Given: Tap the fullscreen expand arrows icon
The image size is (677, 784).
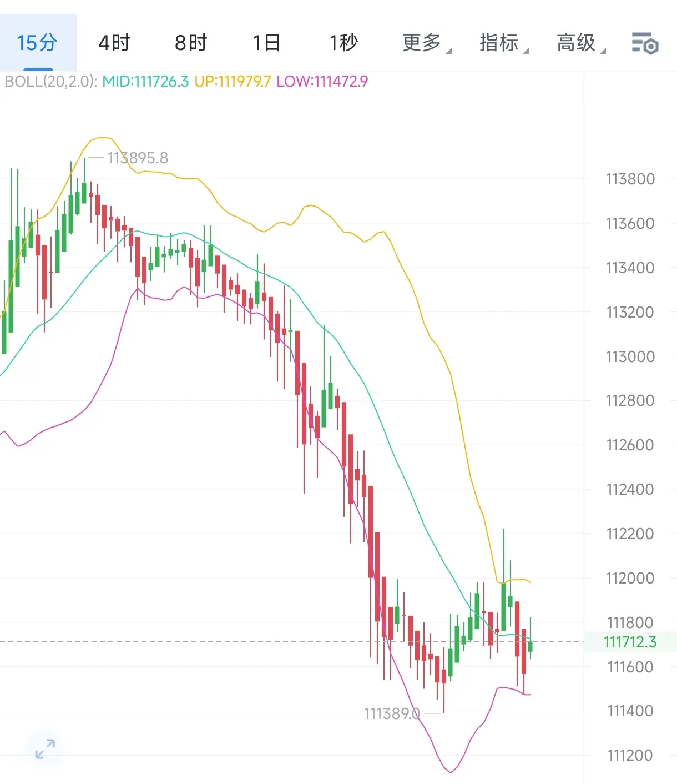Looking at the screenshot, I should (x=45, y=749).
